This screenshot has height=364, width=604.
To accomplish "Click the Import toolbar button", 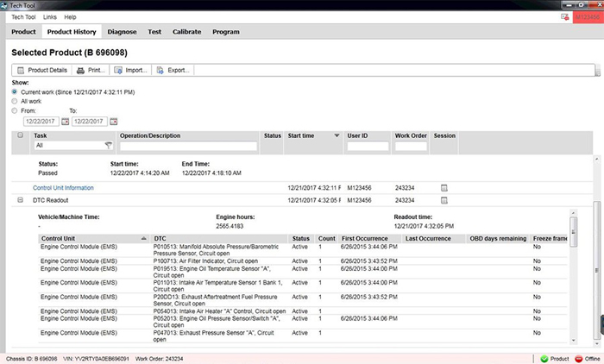I will pos(131,70).
